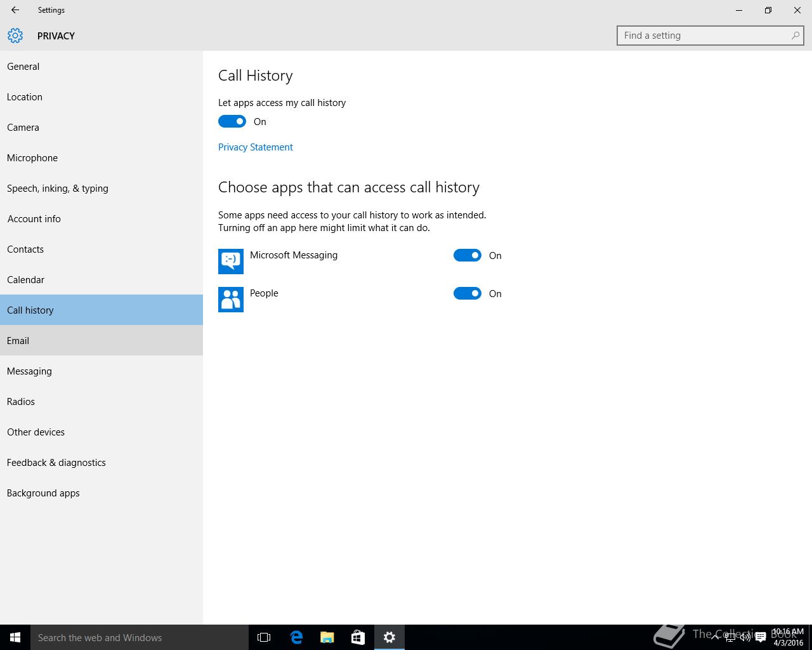Screen dimensions: 812x650
Task: Toggle call history access for People
Action: pyautogui.click(x=468, y=293)
